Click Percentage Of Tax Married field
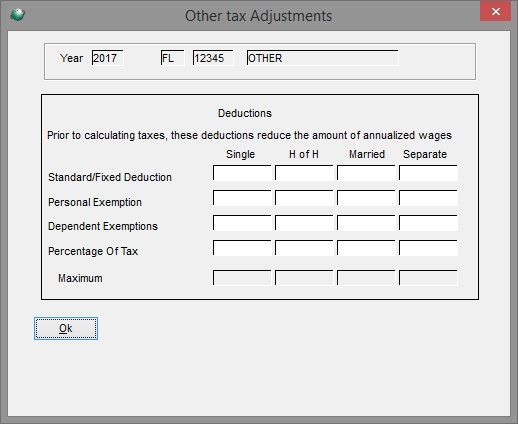518x424 pixels. click(366, 248)
